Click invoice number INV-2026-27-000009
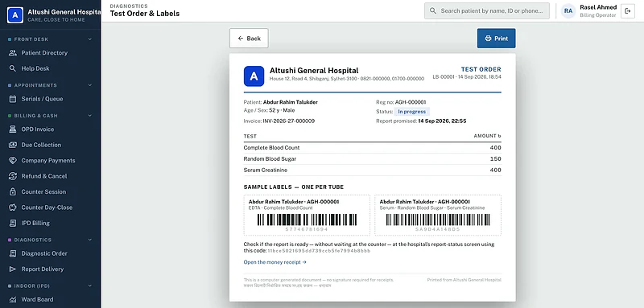Image resolution: width=644 pixels, height=308 pixels. coord(288,121)
